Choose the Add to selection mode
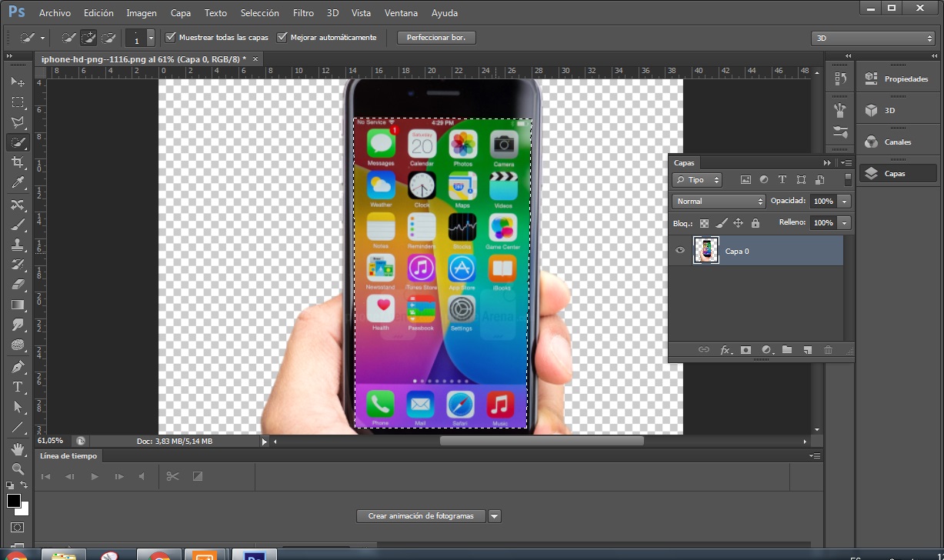The image size is (944, 560). 88,37
